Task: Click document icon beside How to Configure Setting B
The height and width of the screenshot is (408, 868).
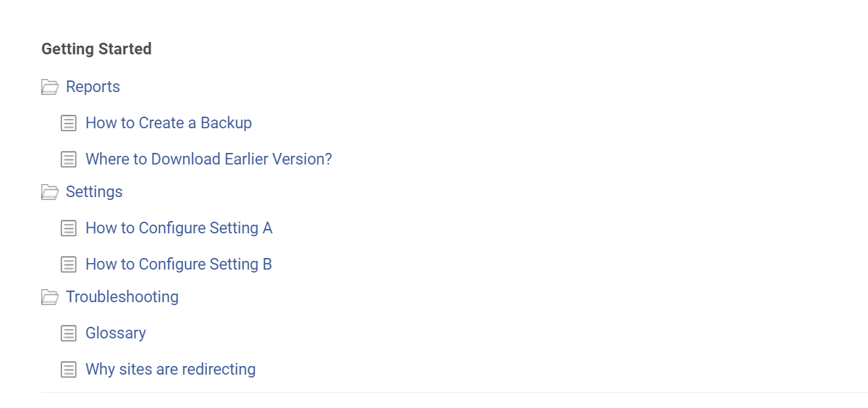Action: pyautogui.click(x=69, y=265)
